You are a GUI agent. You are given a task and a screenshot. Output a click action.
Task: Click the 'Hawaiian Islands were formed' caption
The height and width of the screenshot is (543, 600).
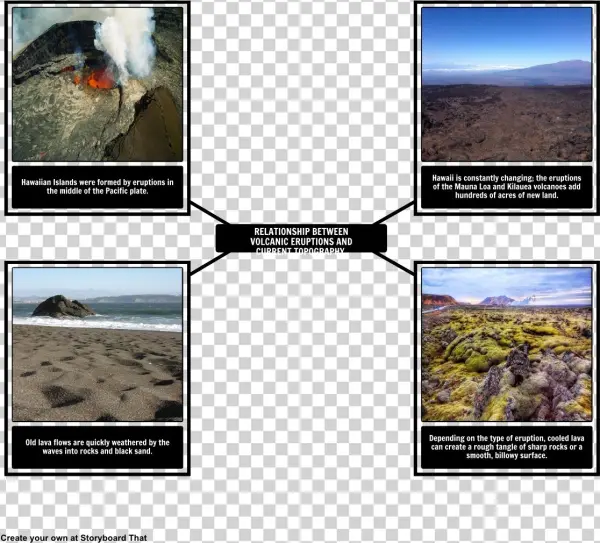[97, 187]
